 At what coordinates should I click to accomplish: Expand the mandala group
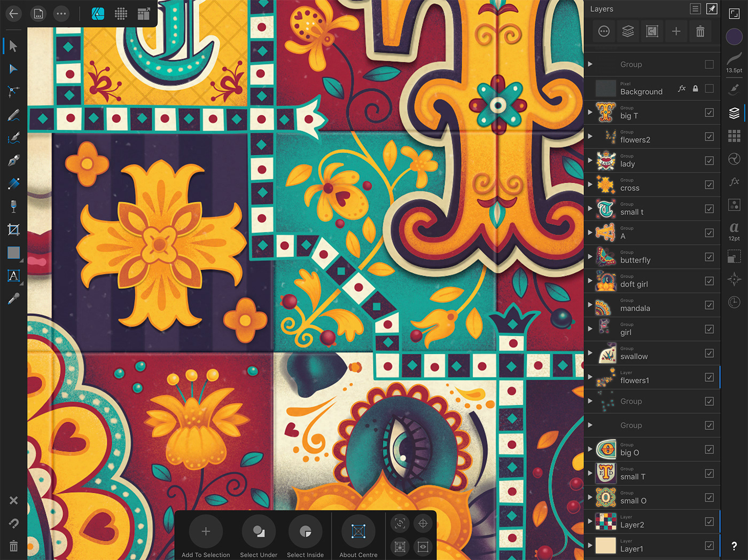(x=590, y=304)
